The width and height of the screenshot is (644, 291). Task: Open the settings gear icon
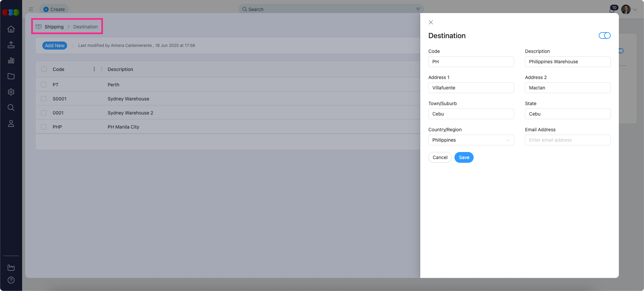point(11,92)
